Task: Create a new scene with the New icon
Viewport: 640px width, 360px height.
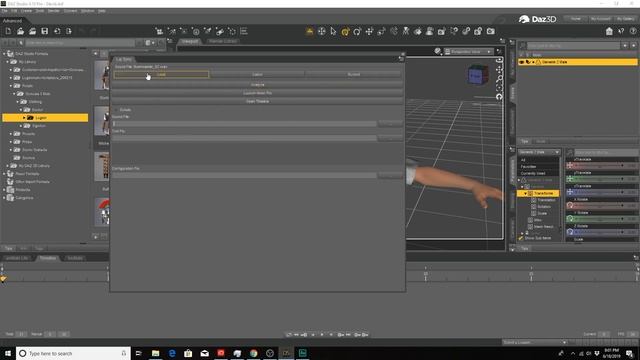Action: point(8,31)
